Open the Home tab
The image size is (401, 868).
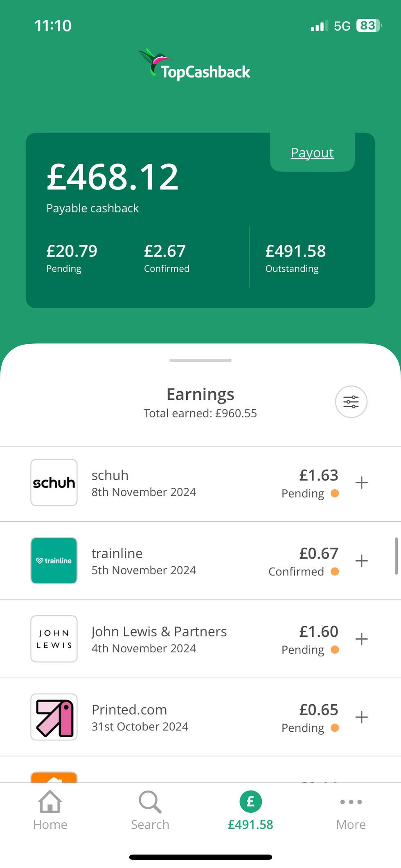(x=50, y=810)
